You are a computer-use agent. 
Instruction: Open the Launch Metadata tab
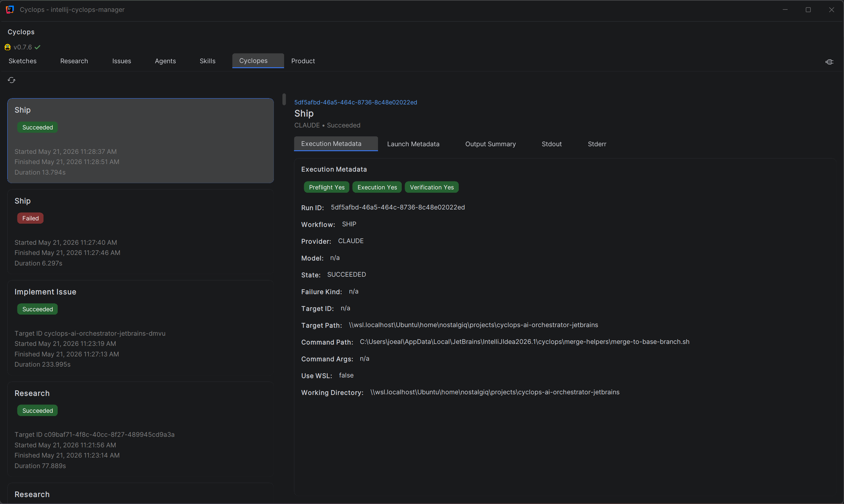(x=413, y=144)
